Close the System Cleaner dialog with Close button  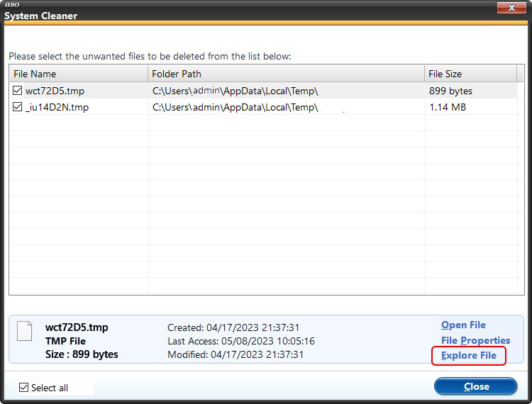coord(476,386)
